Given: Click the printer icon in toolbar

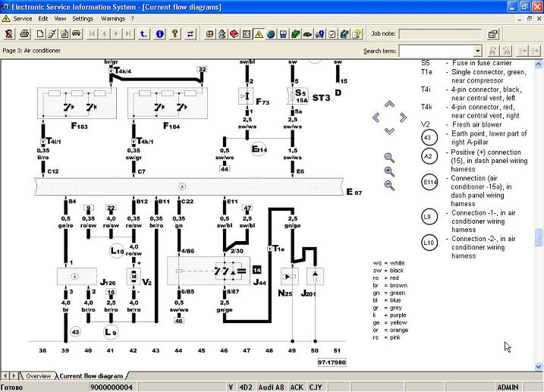Looking at the screenshot, I should [25, 34].
